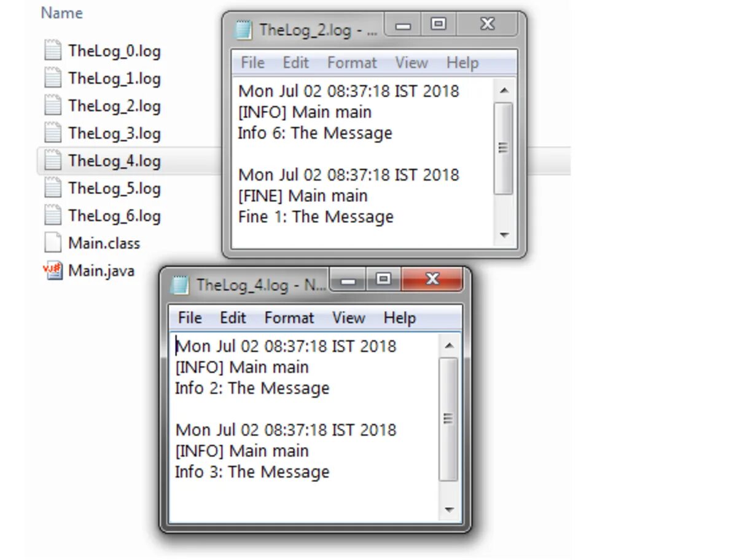This screenshot has height=560, width=737.
Task: Click Notepad icon in TheLog_4.log title bar
Action: [180, 285]
